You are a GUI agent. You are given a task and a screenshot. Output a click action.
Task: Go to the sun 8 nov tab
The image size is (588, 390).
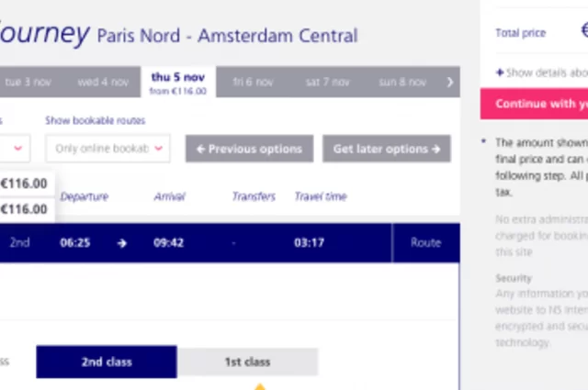(x=402, y=82)
